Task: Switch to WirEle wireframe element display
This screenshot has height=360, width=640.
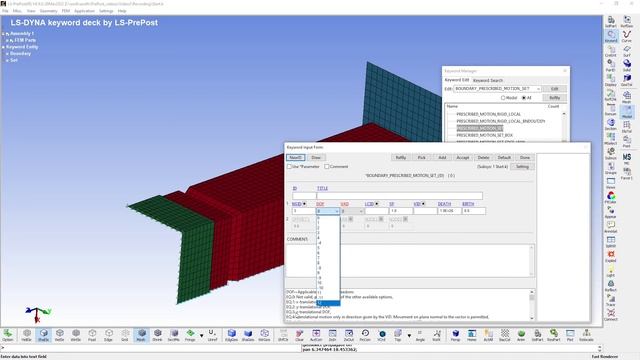Action: pyautogui.click(x=76, y=335)
